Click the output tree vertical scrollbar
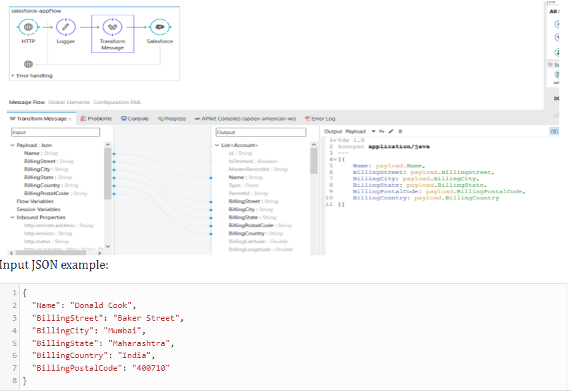This screenshot has height=392, width=572. click(x=314, y=161)
